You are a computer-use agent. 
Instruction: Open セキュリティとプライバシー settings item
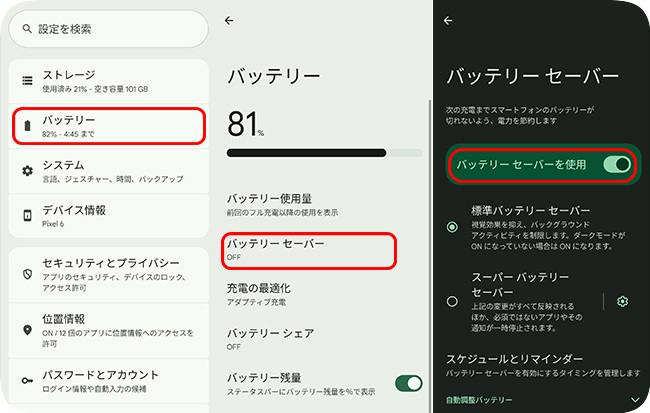109,275
